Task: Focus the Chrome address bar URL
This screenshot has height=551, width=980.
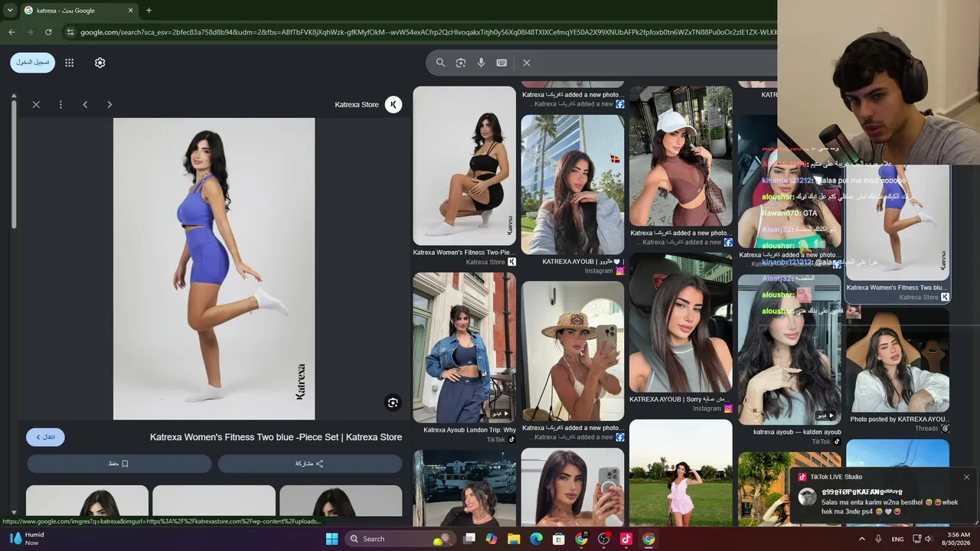Action: pos(429,32)
